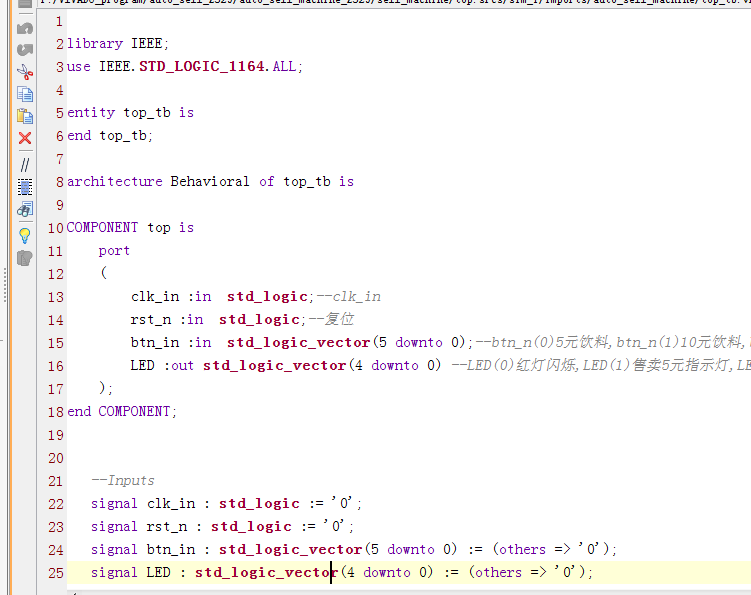The image size is (751, 595).
Task: Copy the selected text using the copy icon
Action: (x=25, y=94)
